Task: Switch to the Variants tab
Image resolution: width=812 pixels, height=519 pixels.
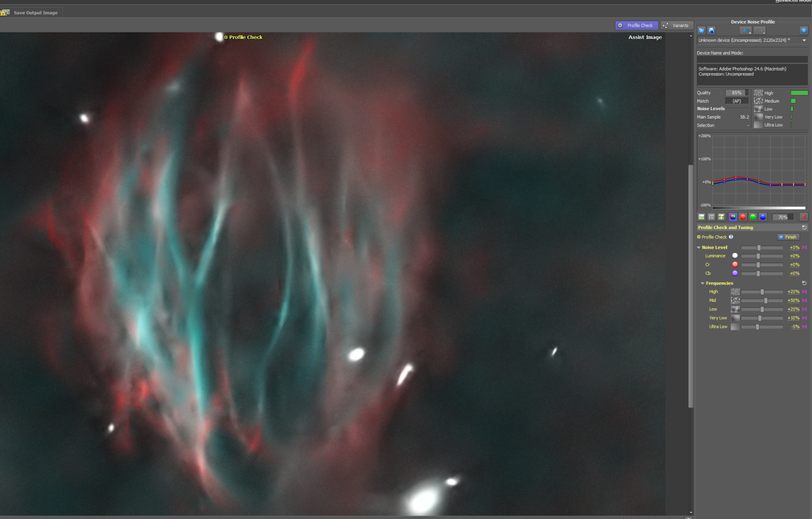Action: click(x=676, y=25)
